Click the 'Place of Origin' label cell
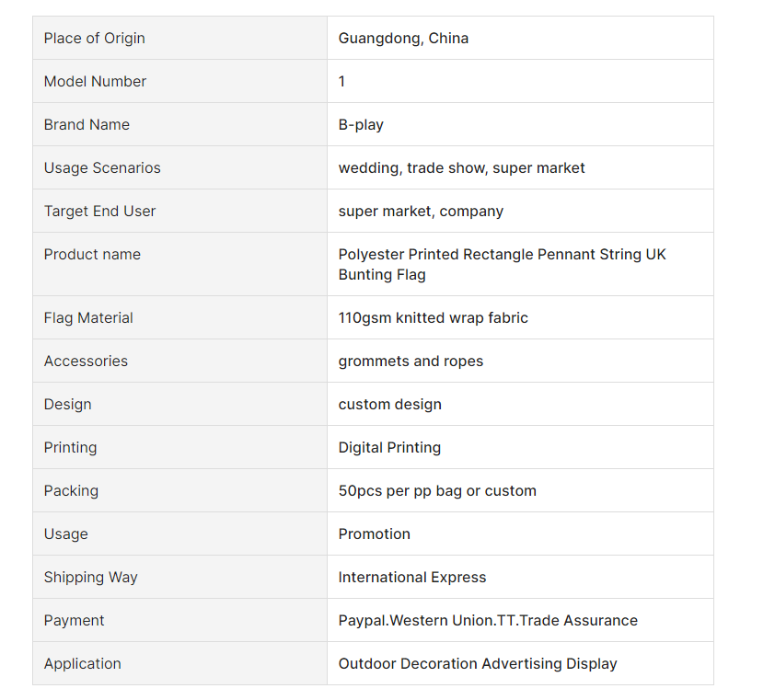 (x=94, y=38)
